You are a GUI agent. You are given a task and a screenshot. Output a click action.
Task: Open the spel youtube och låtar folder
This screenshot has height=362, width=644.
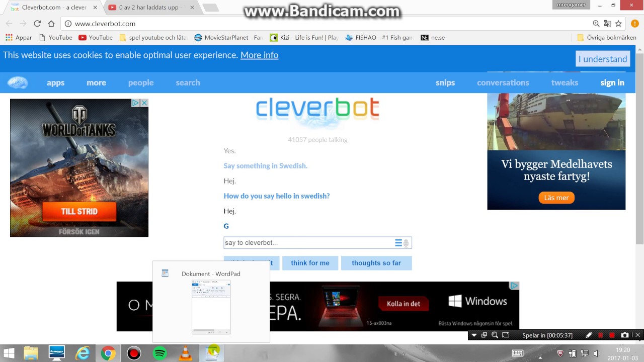click(x=153, y=38)
